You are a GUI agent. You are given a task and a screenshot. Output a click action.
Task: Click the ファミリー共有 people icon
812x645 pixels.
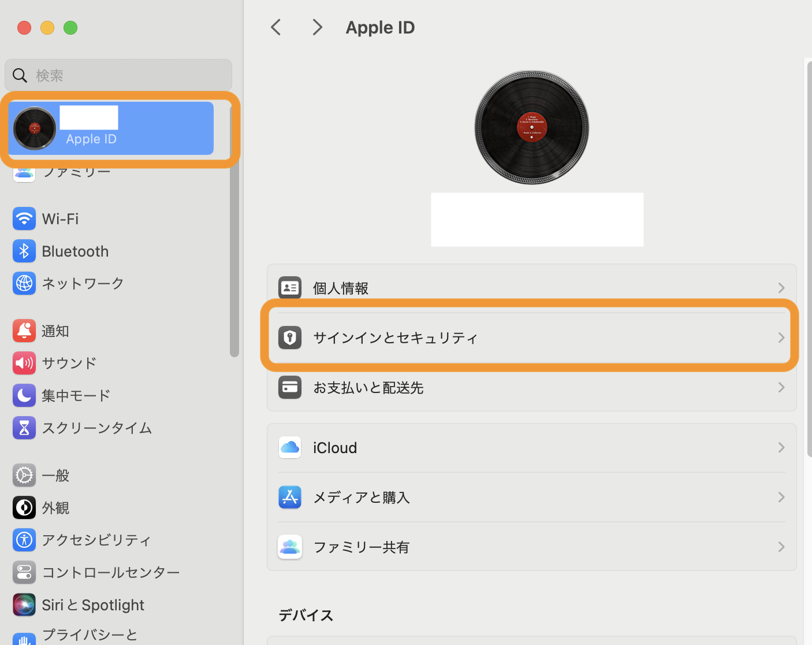[290, 547]
